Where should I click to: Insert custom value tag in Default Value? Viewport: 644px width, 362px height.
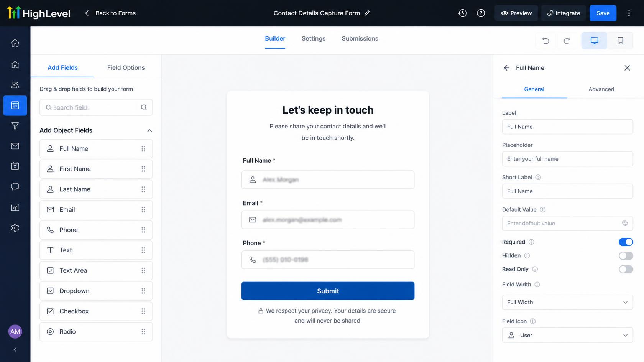click(625, 223)
